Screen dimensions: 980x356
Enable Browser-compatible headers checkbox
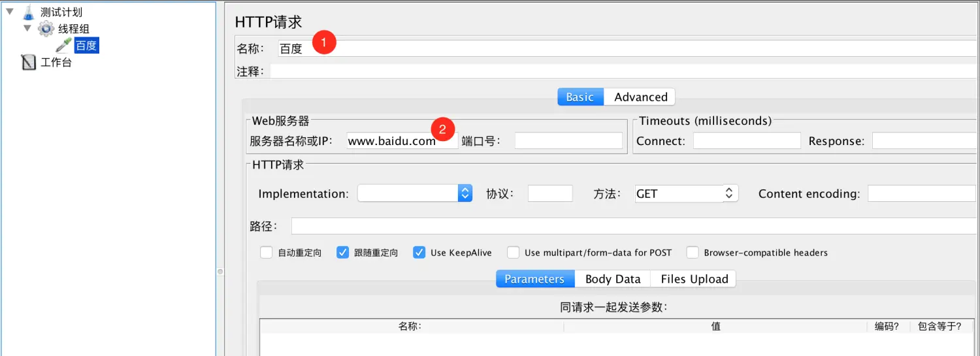693,252
